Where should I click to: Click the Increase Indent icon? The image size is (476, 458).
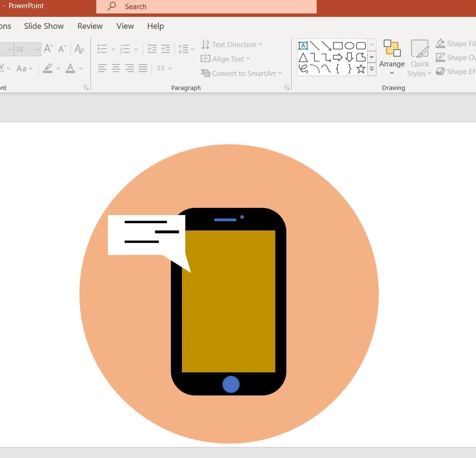click(166, 49)
